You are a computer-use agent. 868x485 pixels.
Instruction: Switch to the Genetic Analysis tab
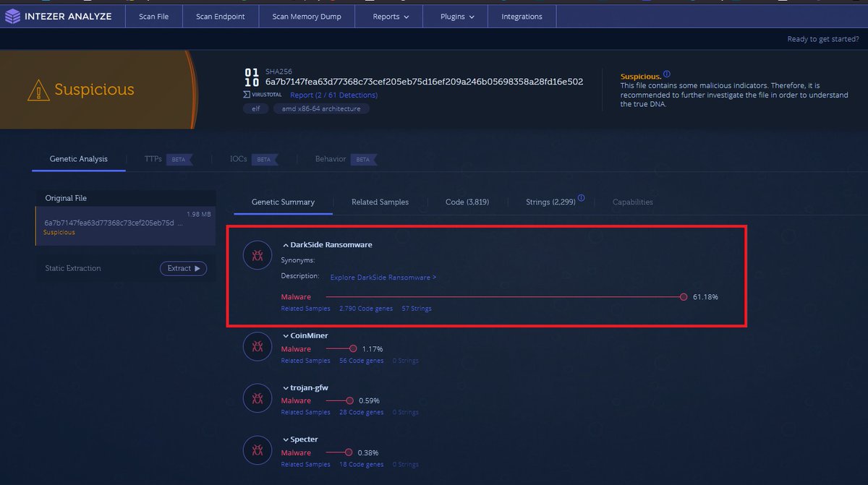pyautogui.click(x=79, y=159)
